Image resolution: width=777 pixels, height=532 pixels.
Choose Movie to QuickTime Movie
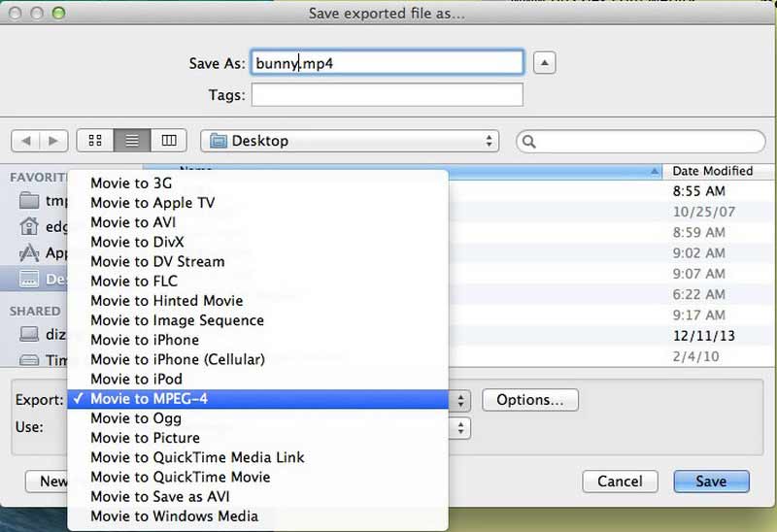180,477
